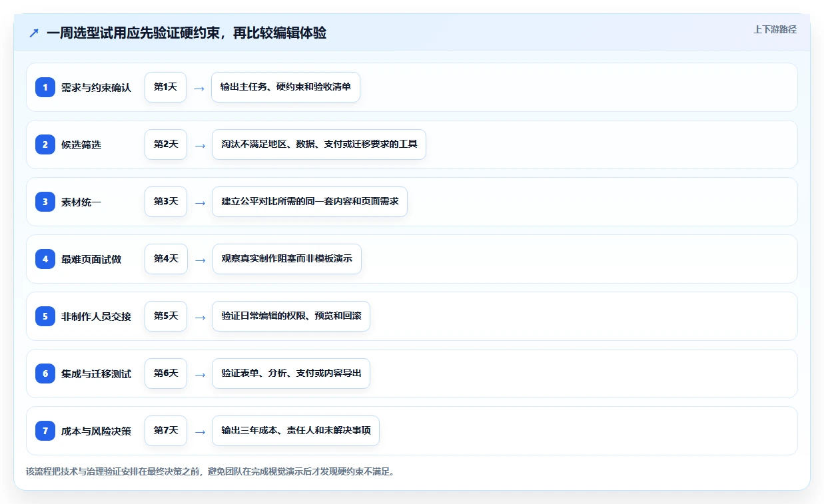The width and height of the screenshot is (824, 504).
Task: Select the 非制作人员交接 step label
Action: tap(96, 316)
